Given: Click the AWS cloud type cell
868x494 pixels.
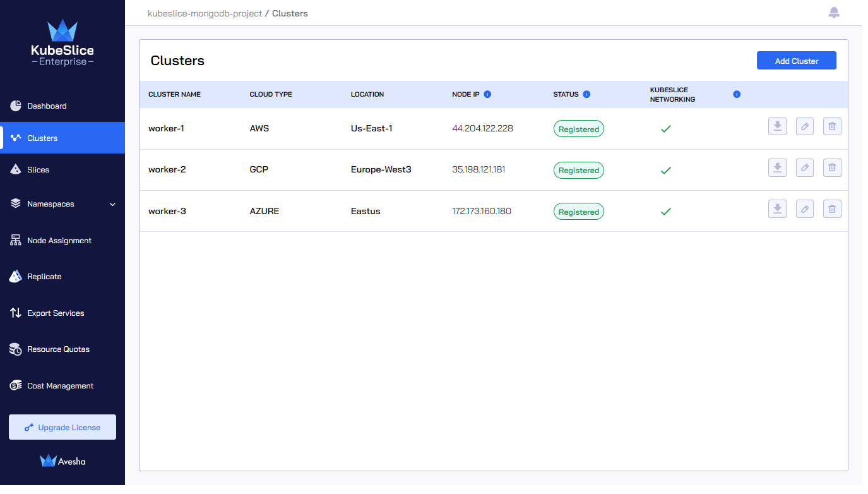Looking at the screenshot, I should 259,128.
